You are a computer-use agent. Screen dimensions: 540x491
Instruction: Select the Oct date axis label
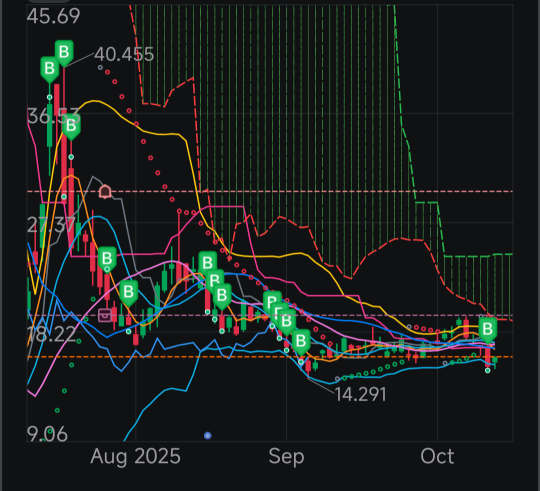437,457
